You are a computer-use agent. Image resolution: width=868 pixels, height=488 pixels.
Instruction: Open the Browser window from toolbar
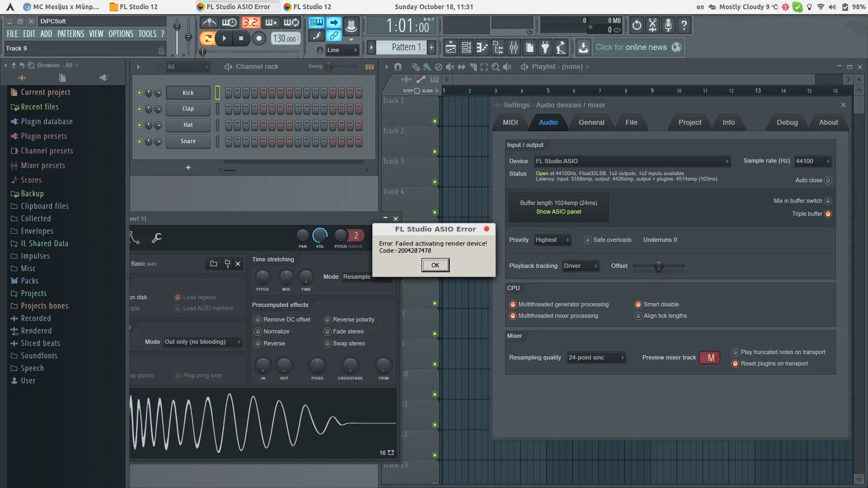click(x=497, y=48)
